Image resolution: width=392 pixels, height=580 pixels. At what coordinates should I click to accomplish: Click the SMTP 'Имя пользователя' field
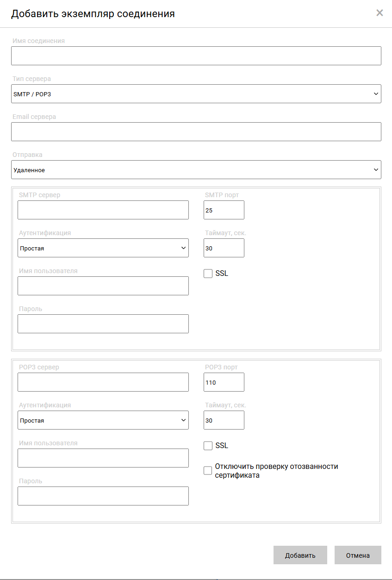point(103,286)
